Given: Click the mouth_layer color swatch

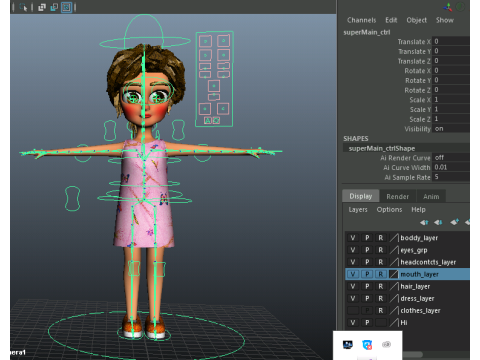Looking at the screenshot, I should click(x=394, y=274).
